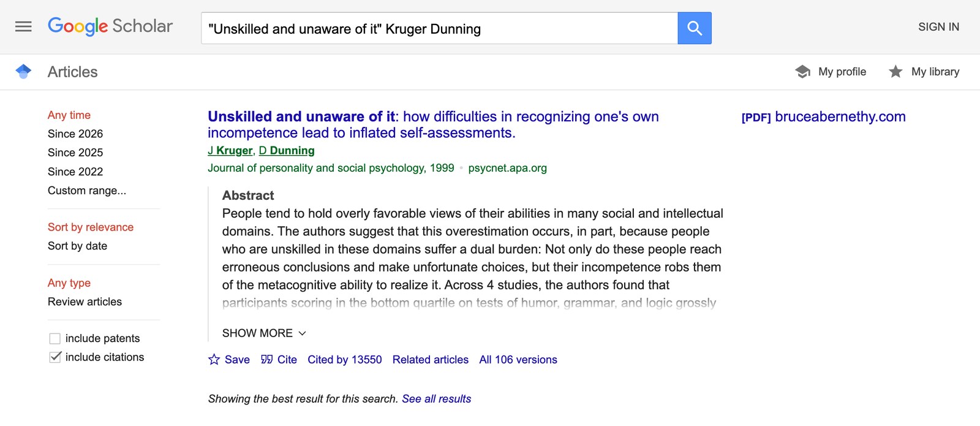Click the blue Scholar articles icon
The height and width of the screenshot is (426, 980).
tap(23, 72)
